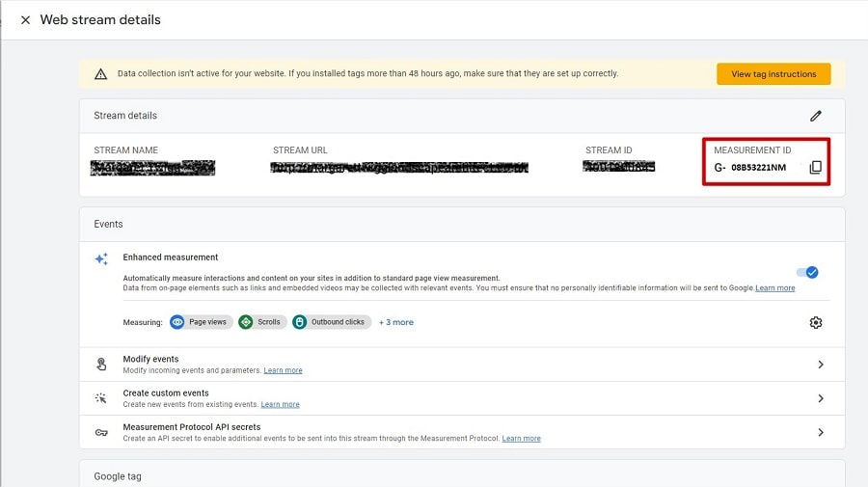Expand the Create custom events chevron
The height and width of the screenshot is (487, 868).
[x=821, y=398]
